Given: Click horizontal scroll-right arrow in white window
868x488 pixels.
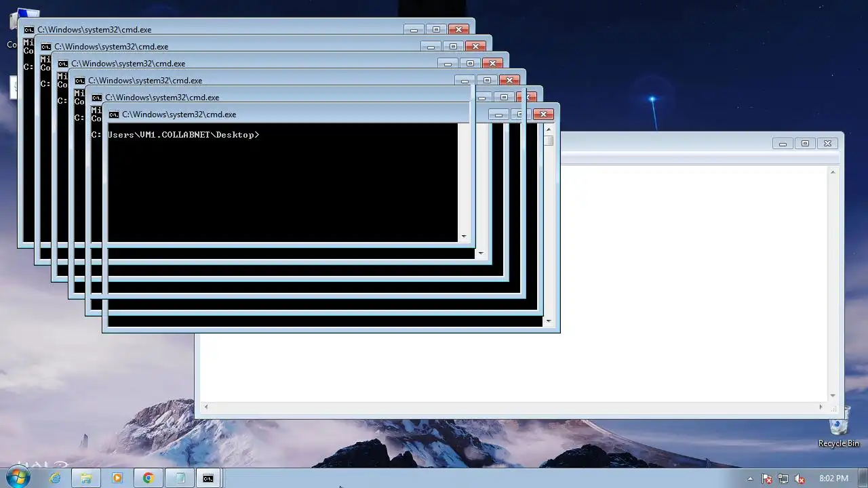Looking at the screenshot, I should [x=821, y=407].
